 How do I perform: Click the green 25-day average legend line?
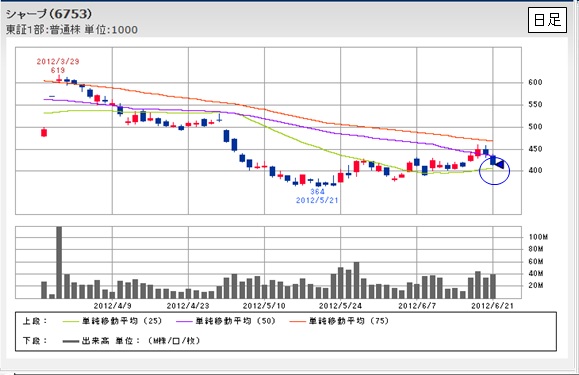click(71, 321)
